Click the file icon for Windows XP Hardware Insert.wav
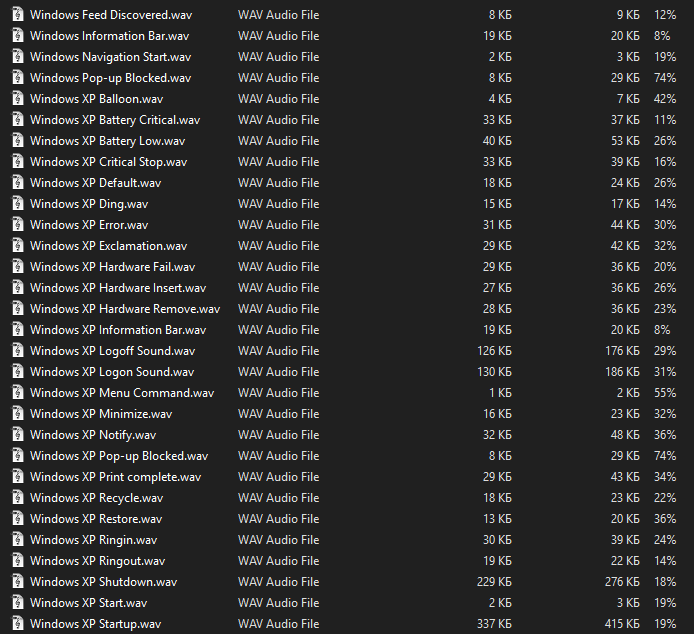 tap(17, 288)
